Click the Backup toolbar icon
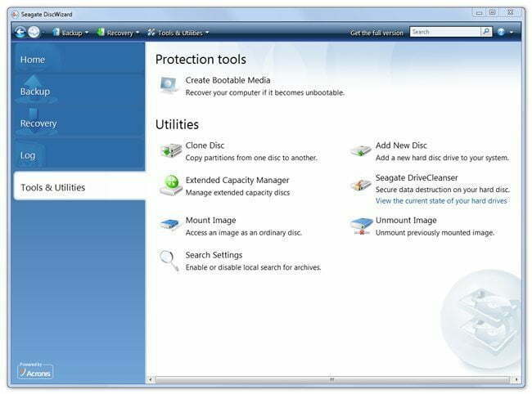The image size is (532, 394). click(56, 32)
